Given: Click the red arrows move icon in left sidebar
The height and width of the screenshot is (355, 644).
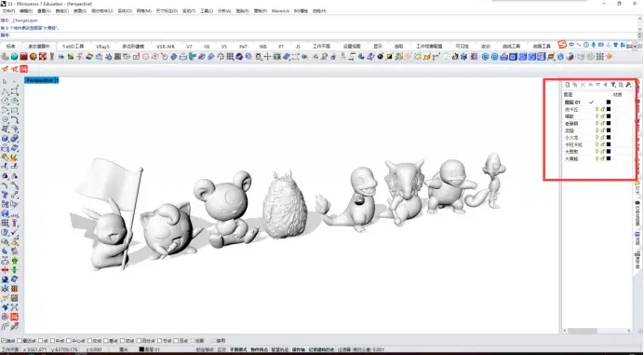Looking at the screenshot, I should click(x=5, y=270).
